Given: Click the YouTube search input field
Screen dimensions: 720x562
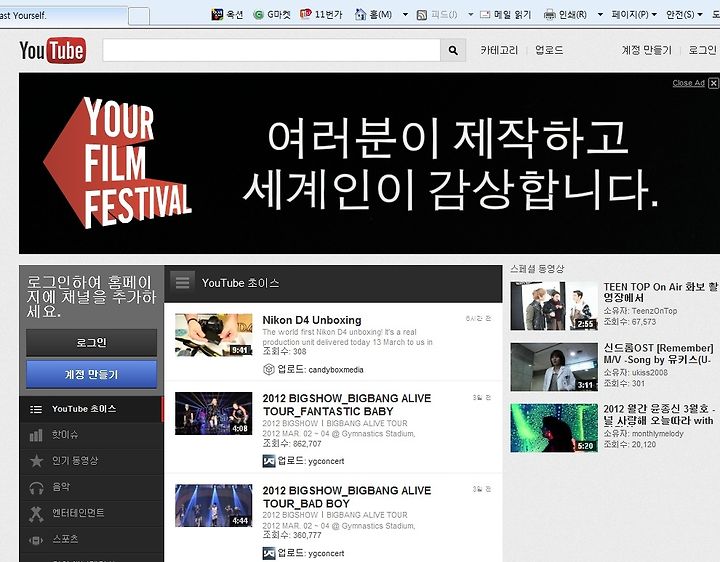Looking at the screenshot, I should pyautogui.click(x=271, y=50).
